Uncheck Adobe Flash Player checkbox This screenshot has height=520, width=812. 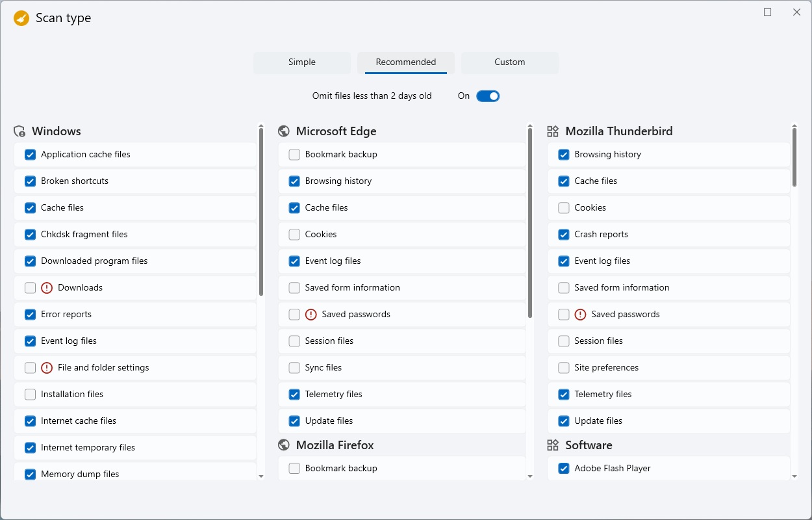coord(564,469)
